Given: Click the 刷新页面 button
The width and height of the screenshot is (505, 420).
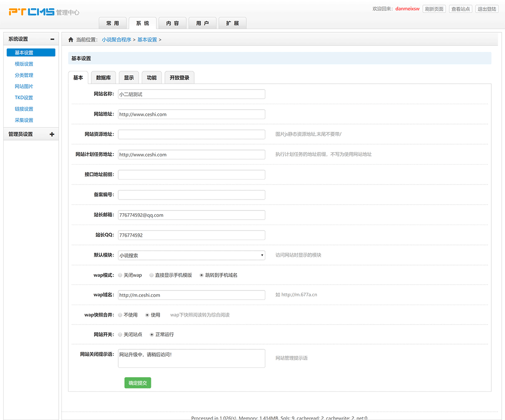Looking at the screenshot, I should pyautogui.click(x=434, y=9).
